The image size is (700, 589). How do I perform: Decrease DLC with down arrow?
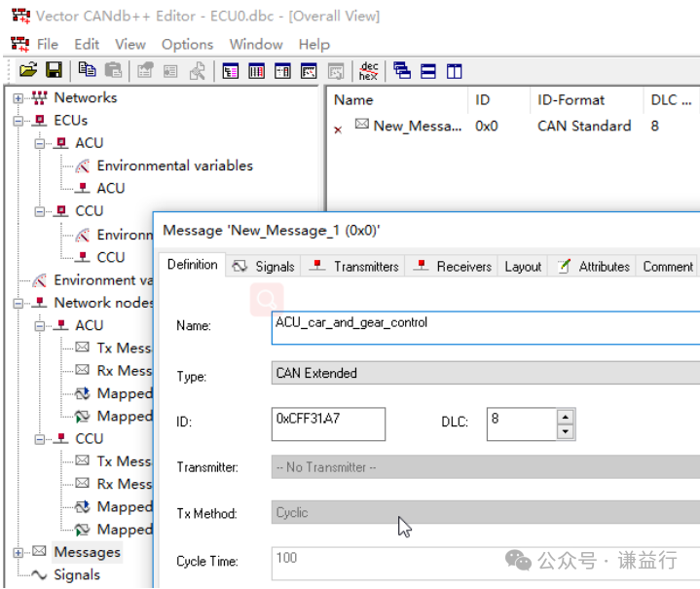[566, 432]
